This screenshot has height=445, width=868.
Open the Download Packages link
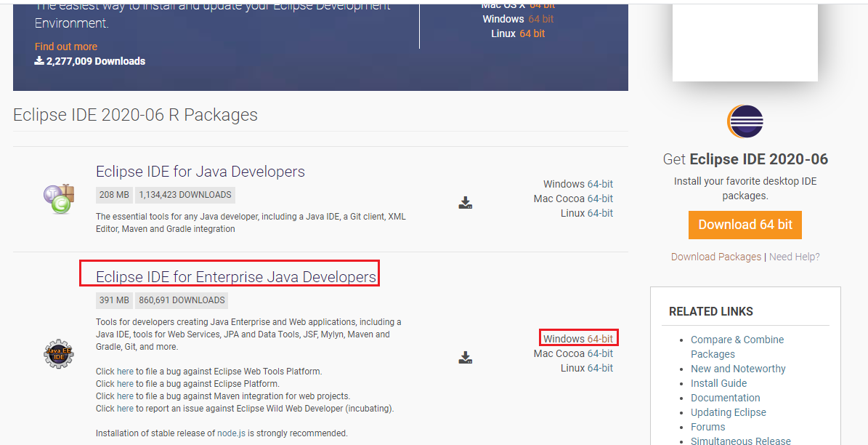tap(715, 257)
